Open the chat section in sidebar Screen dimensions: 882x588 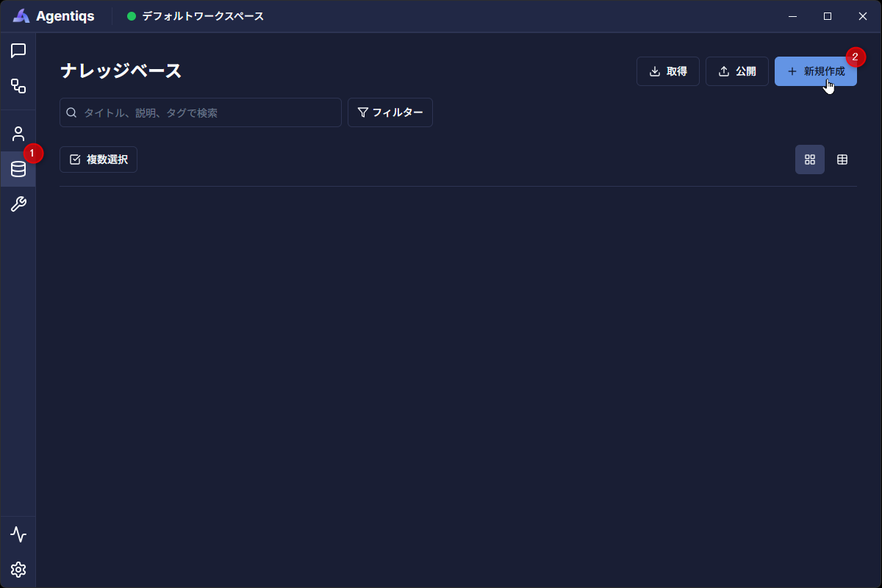point(18,51)
